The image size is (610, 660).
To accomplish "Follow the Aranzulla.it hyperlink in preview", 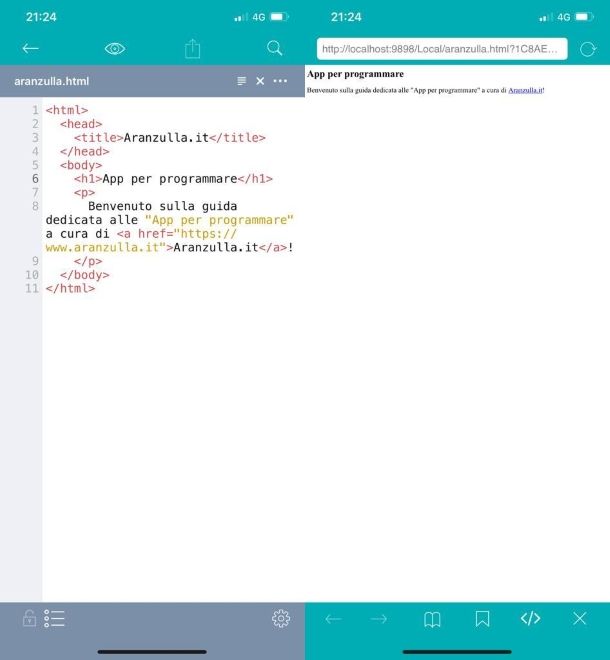I will pos(524,90).
